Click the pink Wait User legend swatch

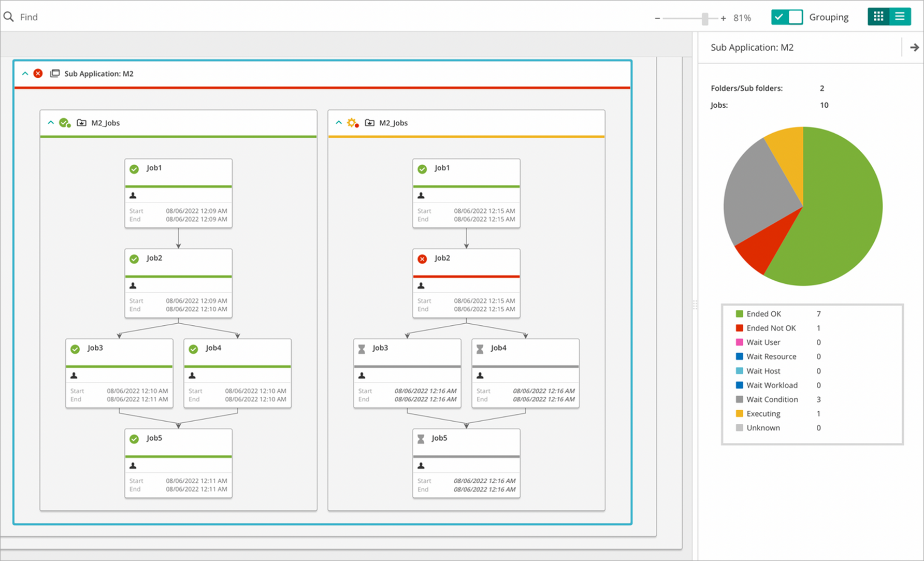pos(740,342)
